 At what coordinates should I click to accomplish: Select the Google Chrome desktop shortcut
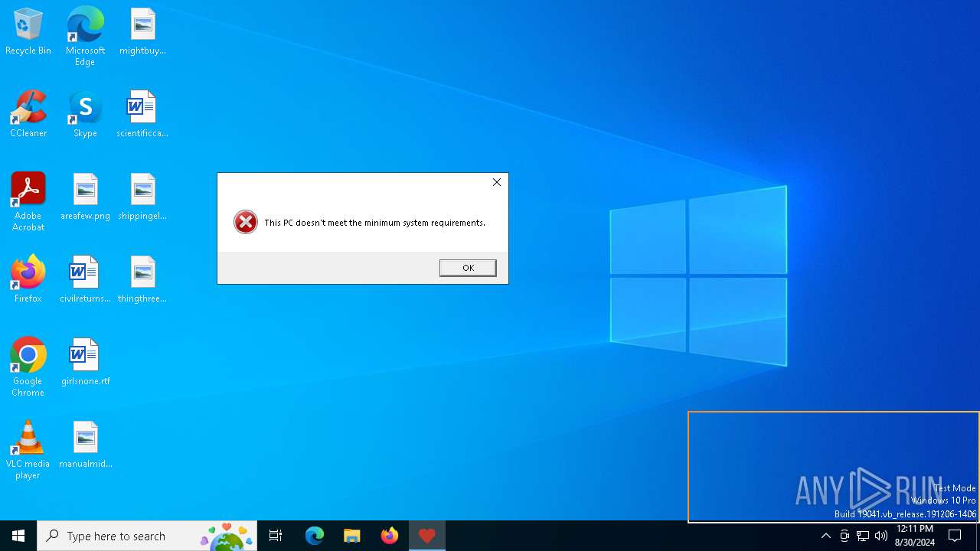28,367
